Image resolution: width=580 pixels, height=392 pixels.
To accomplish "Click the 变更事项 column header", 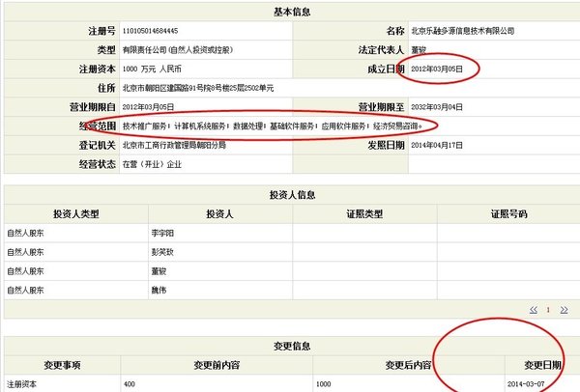I will 62,365.
